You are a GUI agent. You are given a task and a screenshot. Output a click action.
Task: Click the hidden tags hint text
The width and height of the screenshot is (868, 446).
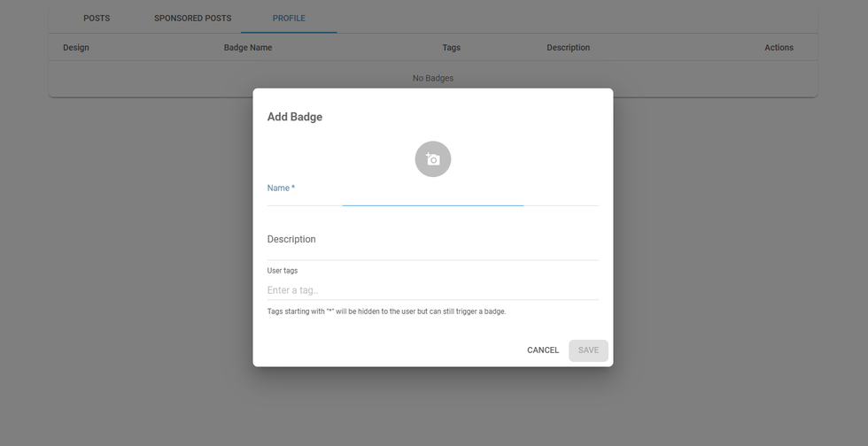click(x=386, y=311)
